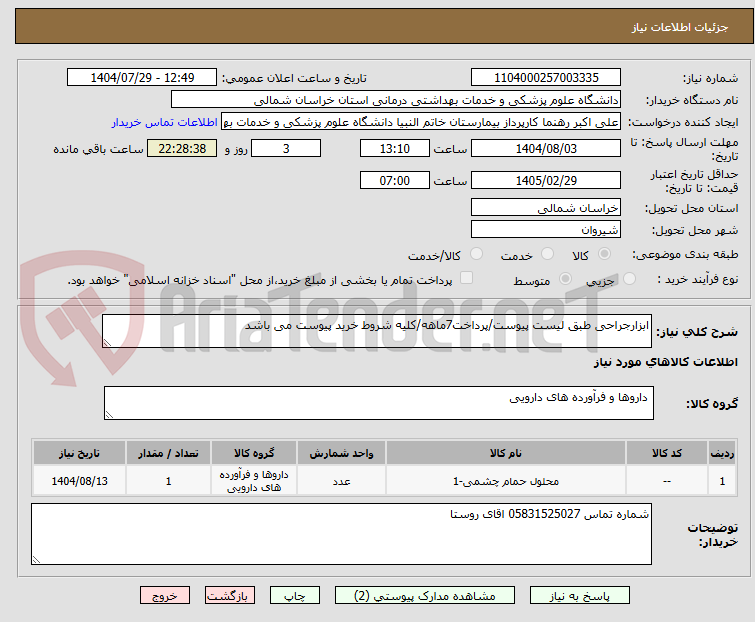Screen dimensions: 755x622
Task: Click the resize handle of buyer notes box
Action: (36, 559)
